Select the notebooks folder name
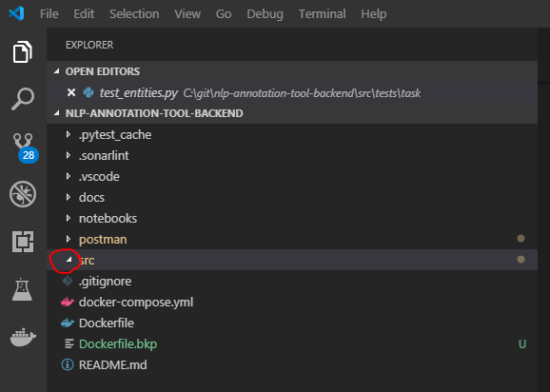The width and height of the screenshot is (550, 392). (108, 219)
